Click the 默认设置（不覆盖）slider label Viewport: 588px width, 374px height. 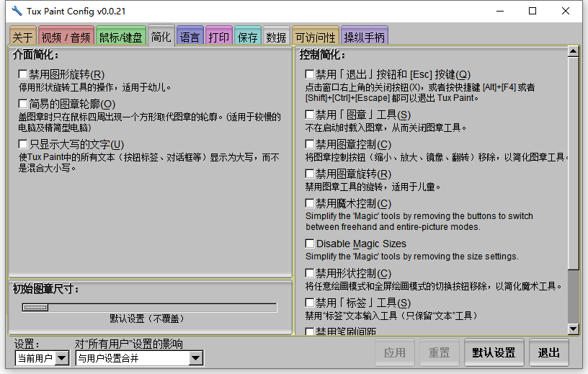147,319
